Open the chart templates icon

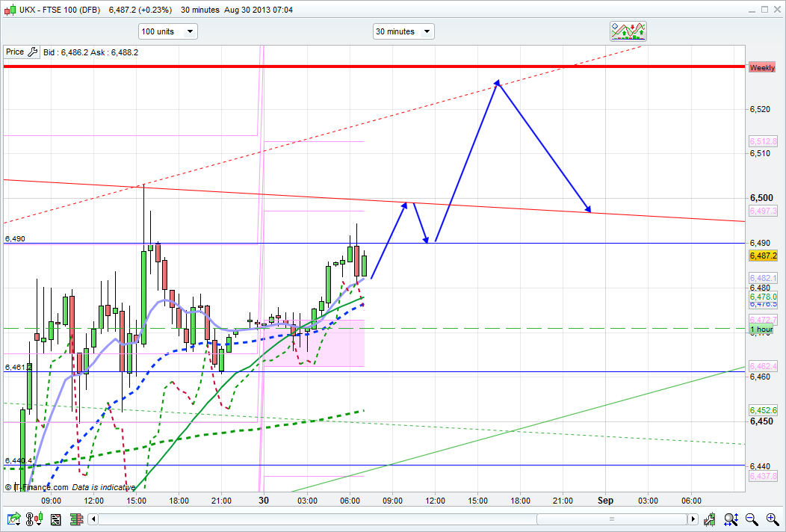[55, 519]
